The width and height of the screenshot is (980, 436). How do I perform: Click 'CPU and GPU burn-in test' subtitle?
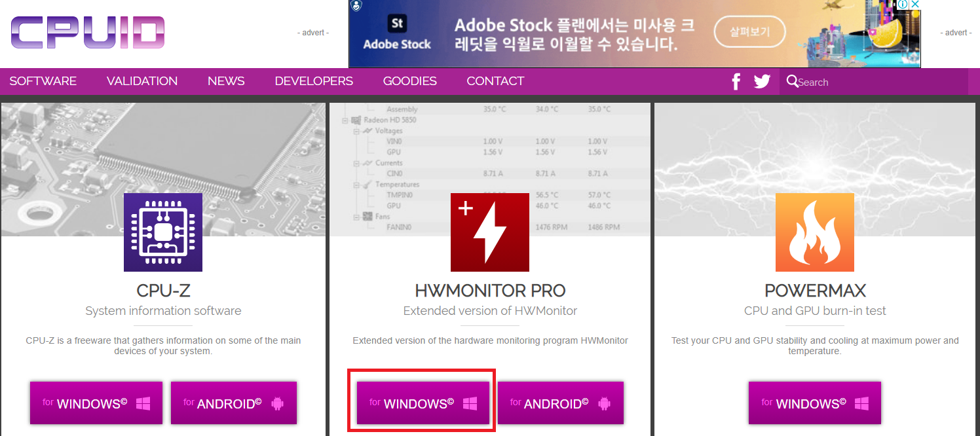pos(815,311)
